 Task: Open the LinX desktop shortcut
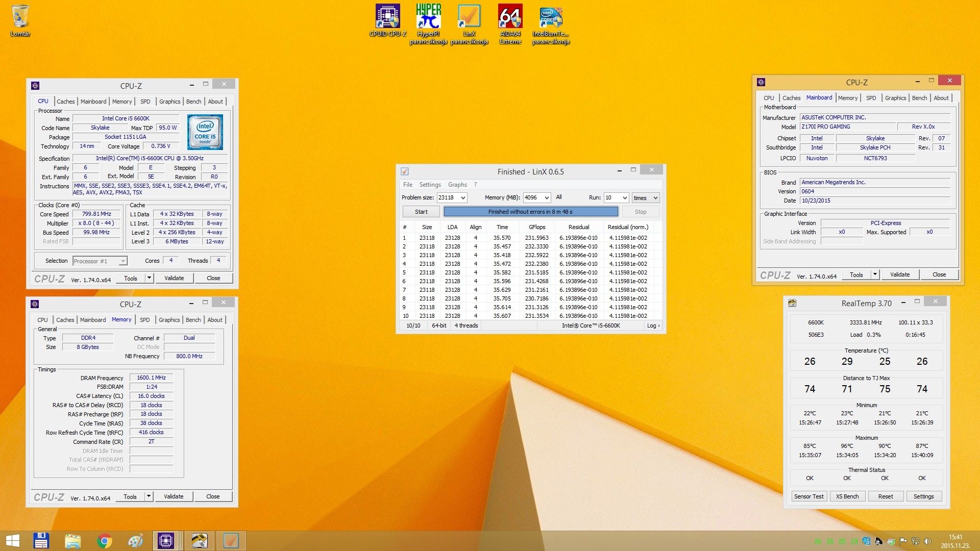[469, 24]
